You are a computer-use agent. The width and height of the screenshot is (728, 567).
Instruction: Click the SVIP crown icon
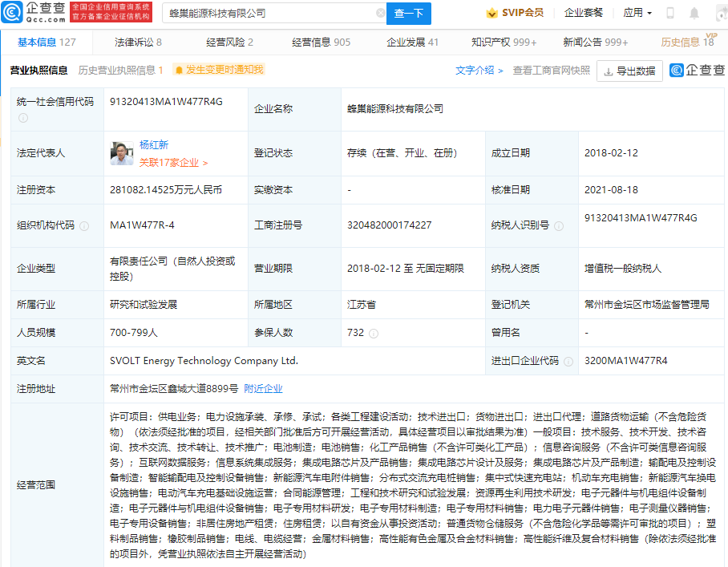pyautogui.click(x=491, y=13)
